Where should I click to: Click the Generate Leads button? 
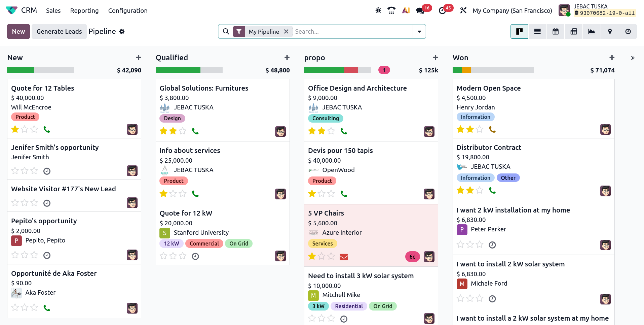(59, 32)
